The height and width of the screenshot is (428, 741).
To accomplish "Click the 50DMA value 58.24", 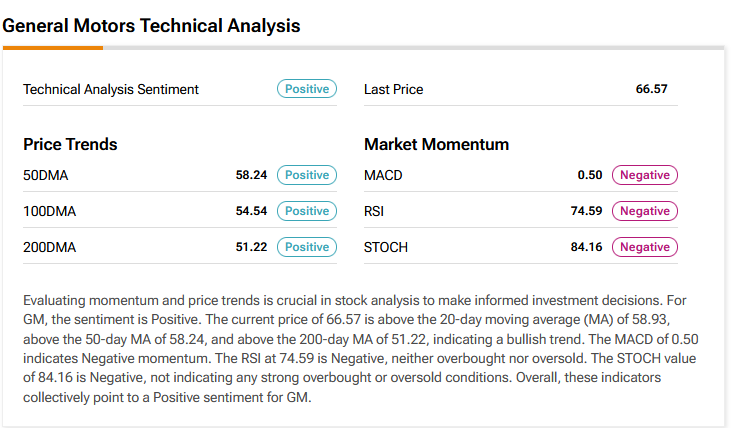I will click(x=251, y=175).
